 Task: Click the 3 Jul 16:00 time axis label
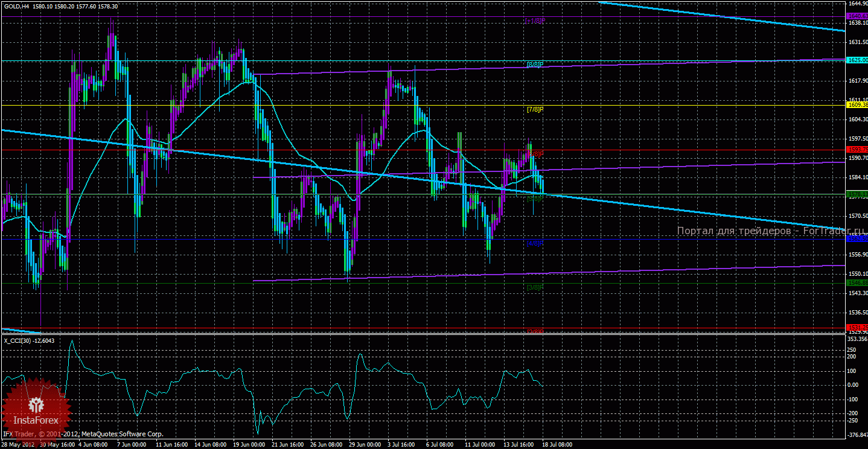point(400,445)
